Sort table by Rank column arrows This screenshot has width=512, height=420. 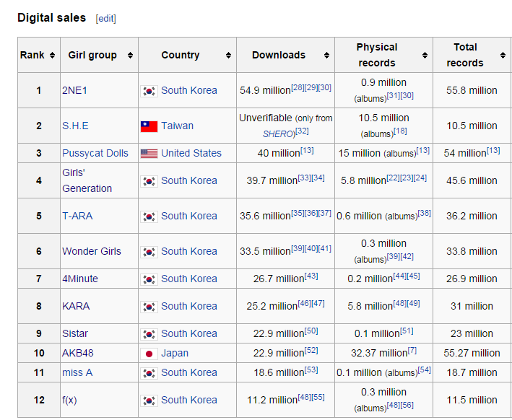click(52, 55)
